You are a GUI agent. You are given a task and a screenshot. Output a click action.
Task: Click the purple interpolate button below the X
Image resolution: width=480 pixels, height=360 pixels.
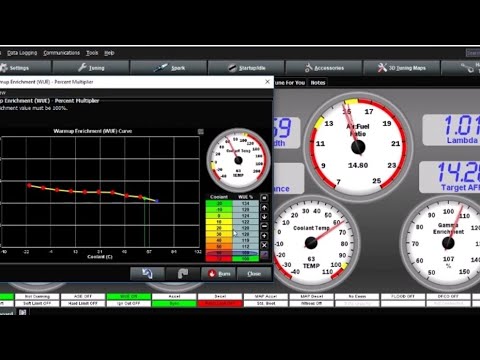click(x=264, y=255)
